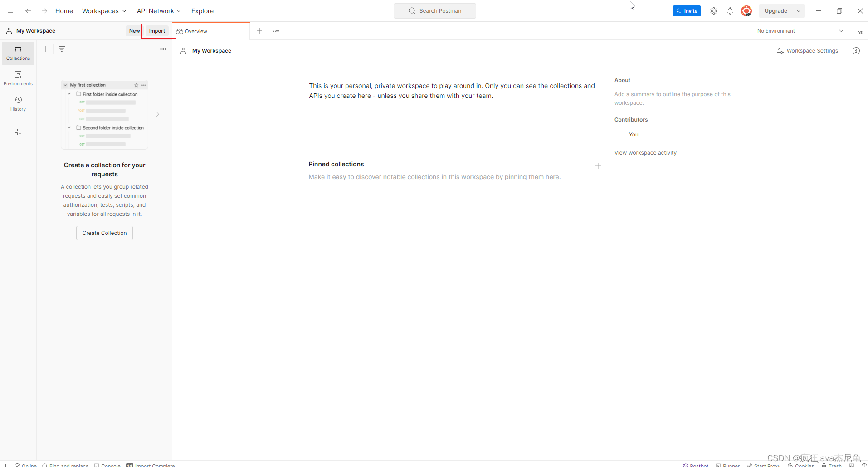868x467 pixels.
Task: Expand the API Network dropdown
Action: point(159,11)
